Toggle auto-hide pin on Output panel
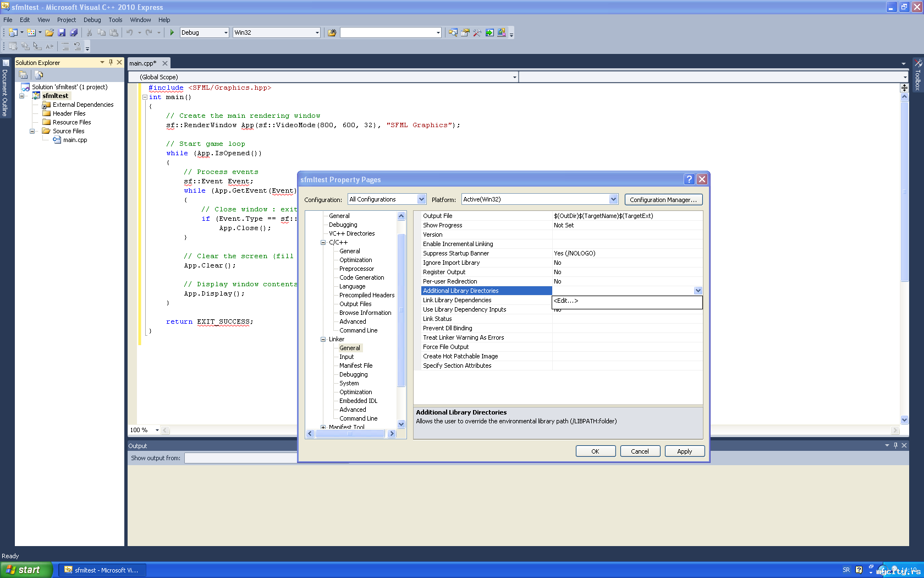The image size is (924, 578). 895,445
